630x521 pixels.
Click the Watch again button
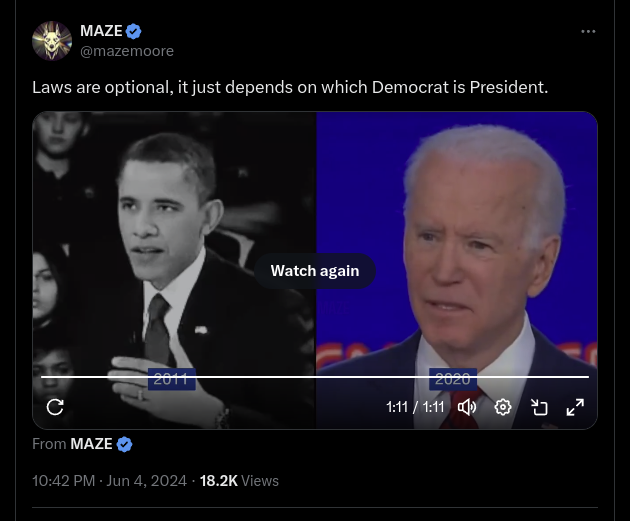tap(315, 271)
